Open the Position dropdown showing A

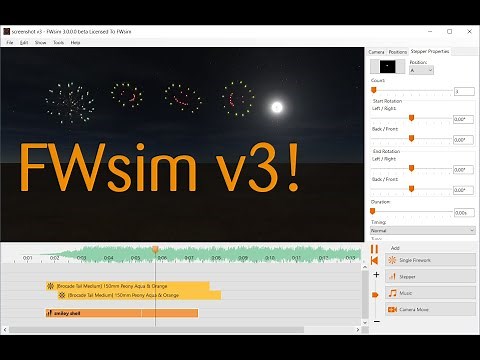[421, 70]
